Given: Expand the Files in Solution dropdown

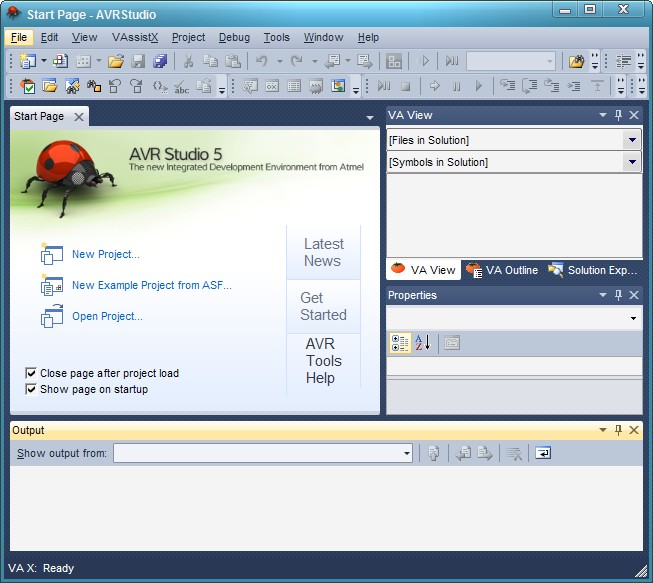Looking at the screenshot, I should pos(632,140).
